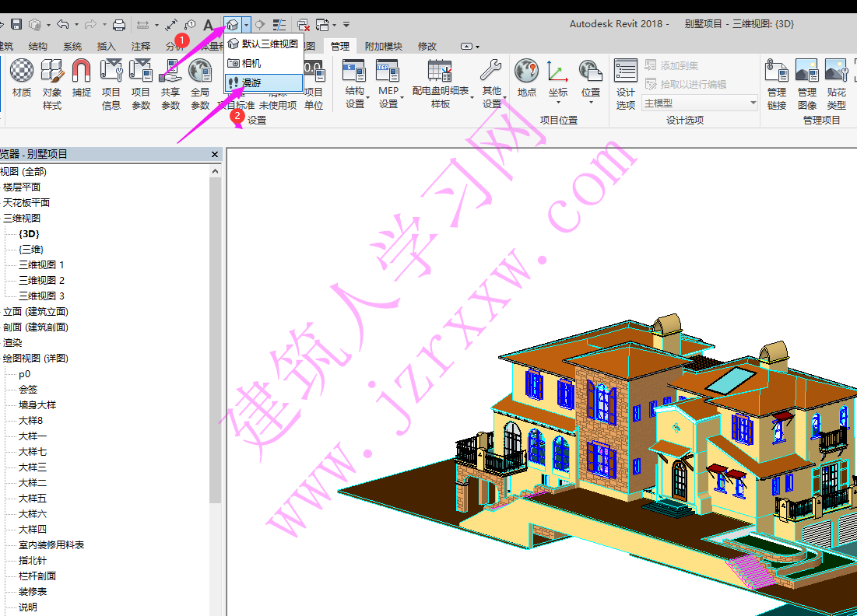Click the Print icon
The image size is (857, 616).
[x=118, y=25]
